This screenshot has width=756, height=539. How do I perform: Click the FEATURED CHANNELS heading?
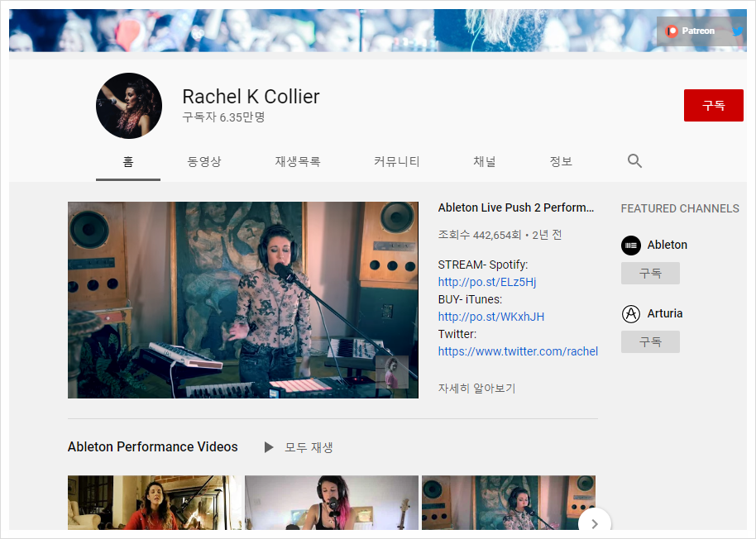[680, 208]
